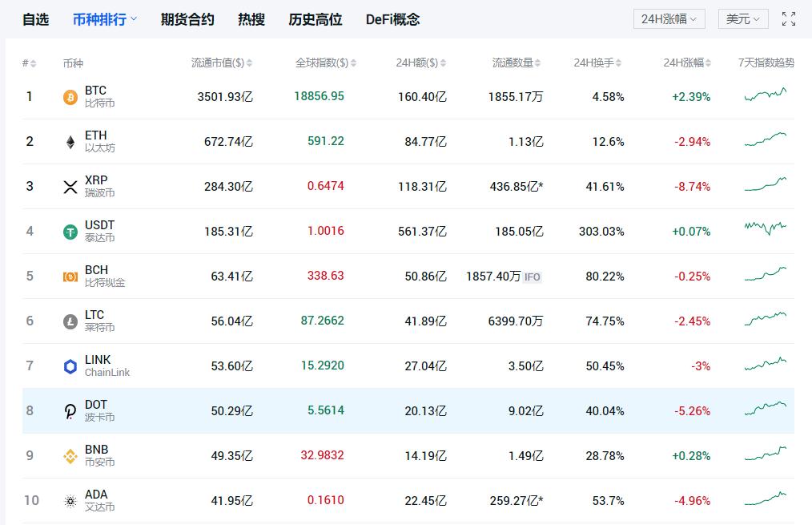Click the yellow BNB coin icon
Screen dimensions: 812x525
coord(70,456)
